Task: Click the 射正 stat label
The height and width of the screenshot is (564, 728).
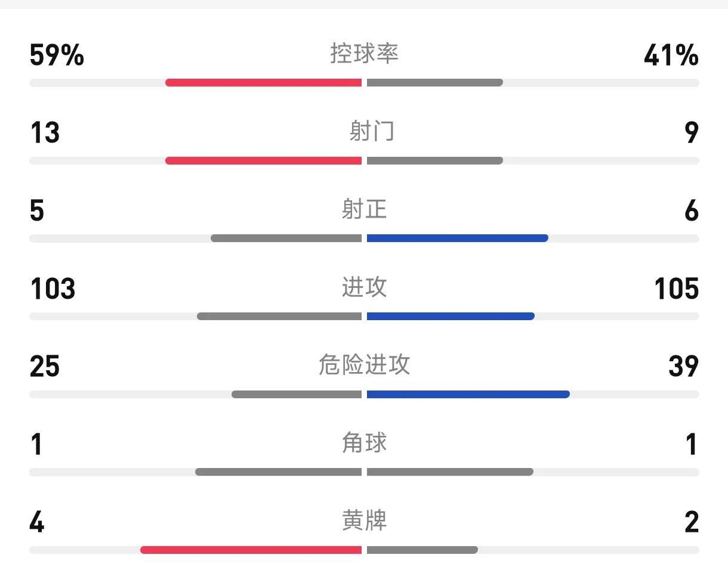Action: tap(364, 209)
